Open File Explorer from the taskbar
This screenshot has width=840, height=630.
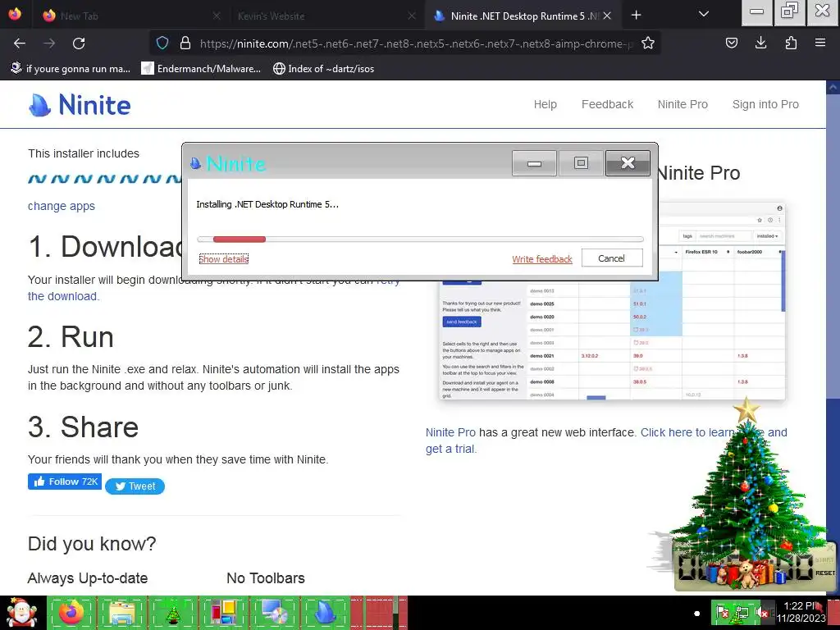[x=122, y=613]
